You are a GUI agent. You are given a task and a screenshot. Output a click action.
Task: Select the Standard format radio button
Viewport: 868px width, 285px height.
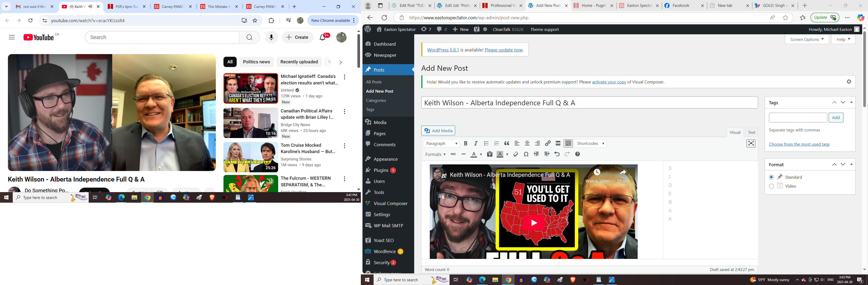[771, 177]
